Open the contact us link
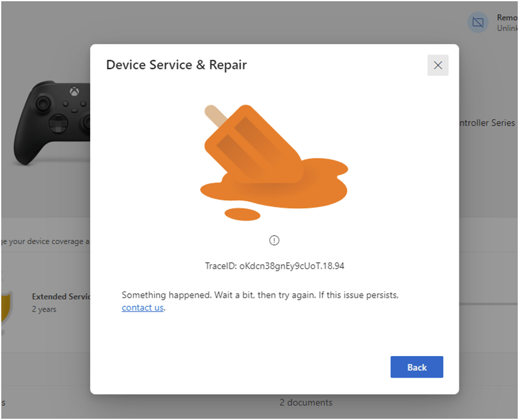 click(142, 308)
